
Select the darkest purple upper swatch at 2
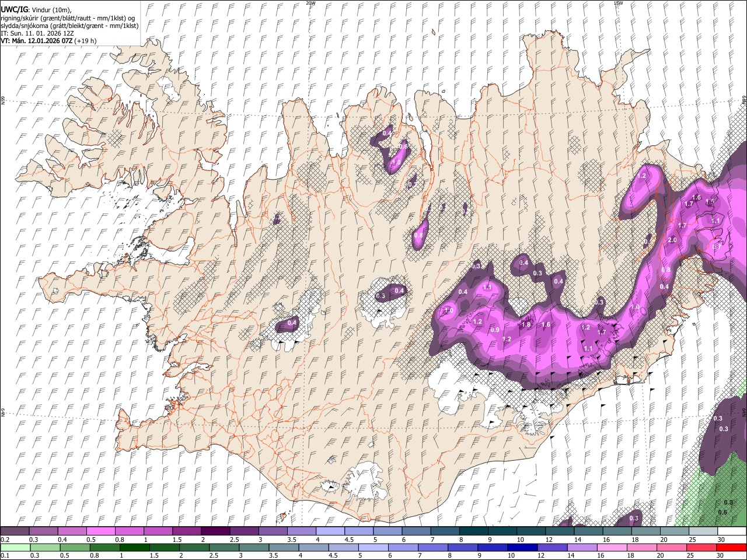(215, 531)
